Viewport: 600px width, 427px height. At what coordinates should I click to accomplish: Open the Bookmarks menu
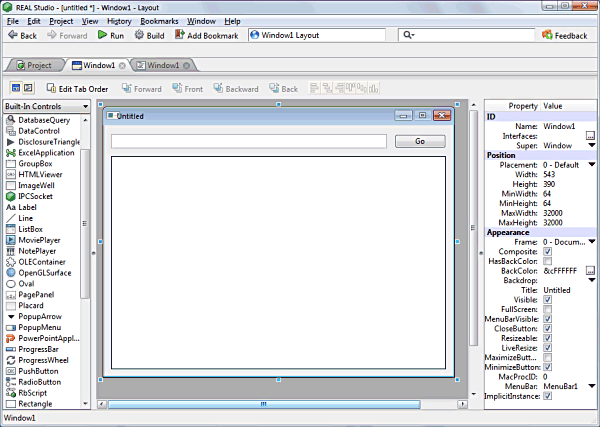(x=159, y=20)
